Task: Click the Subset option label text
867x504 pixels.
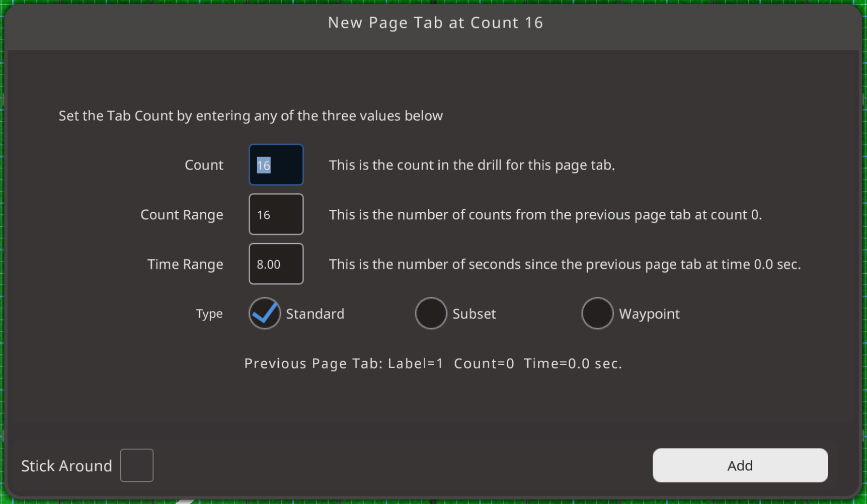Action: (474, 314)
